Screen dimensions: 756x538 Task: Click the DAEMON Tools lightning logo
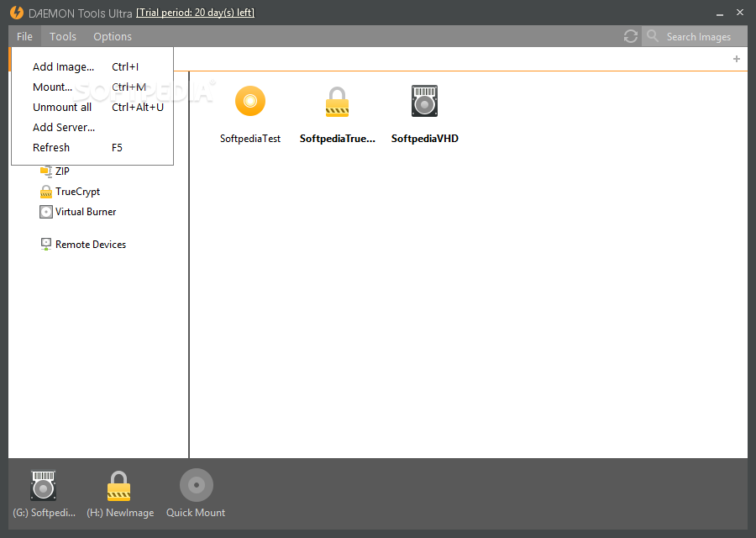[17, 13]
